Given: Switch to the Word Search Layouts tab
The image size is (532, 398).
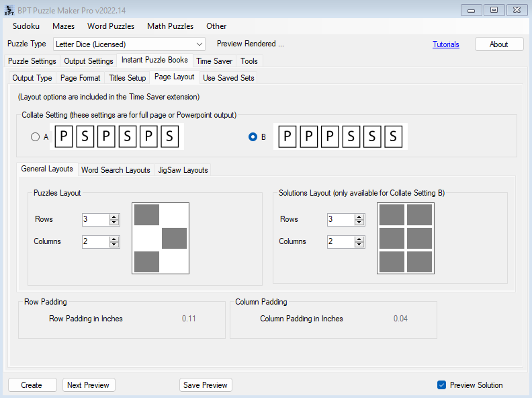Looking at the screenshot, I should click(x=116, y=170).
